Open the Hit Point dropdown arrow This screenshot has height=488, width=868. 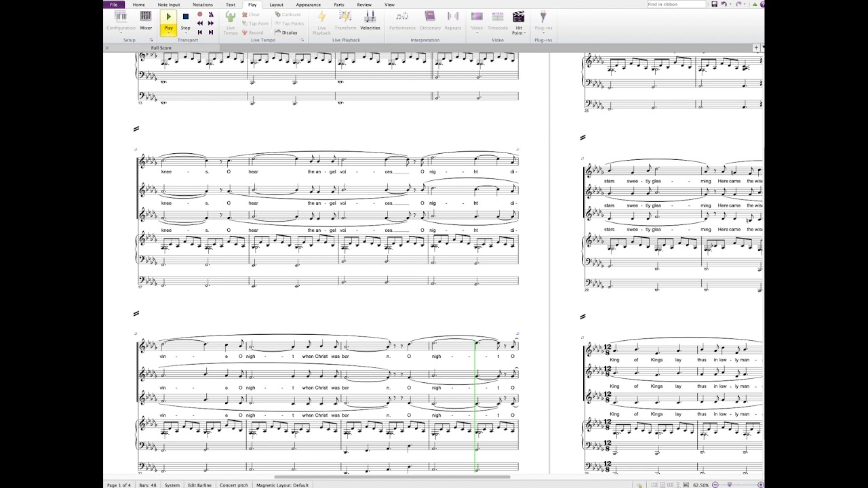[525, 33]
